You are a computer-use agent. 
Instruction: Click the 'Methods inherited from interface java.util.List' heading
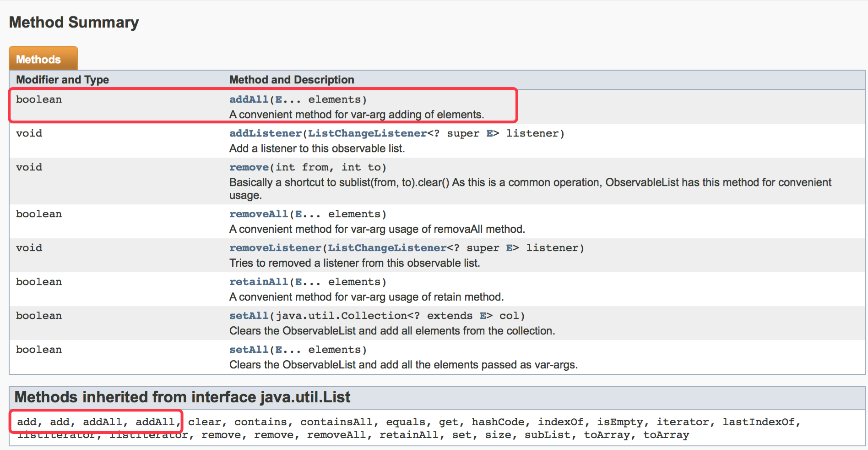pos(182,397)
